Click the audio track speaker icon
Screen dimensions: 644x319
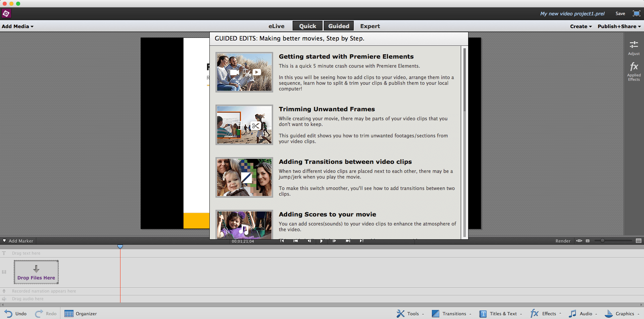tap(4, 299)
